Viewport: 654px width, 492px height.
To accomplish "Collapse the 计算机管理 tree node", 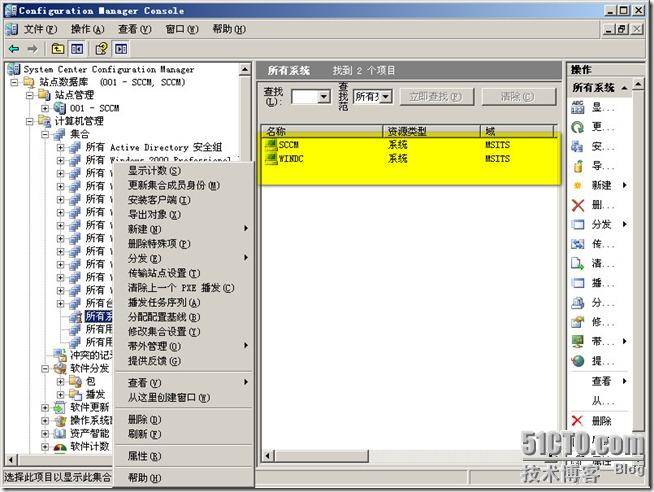I will point(30,121).
